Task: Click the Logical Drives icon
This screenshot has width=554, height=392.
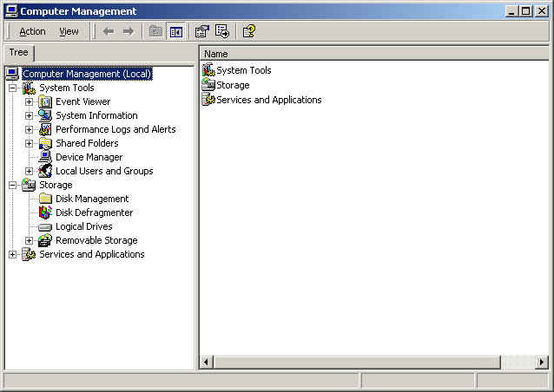Action: [x=45, y=227]
